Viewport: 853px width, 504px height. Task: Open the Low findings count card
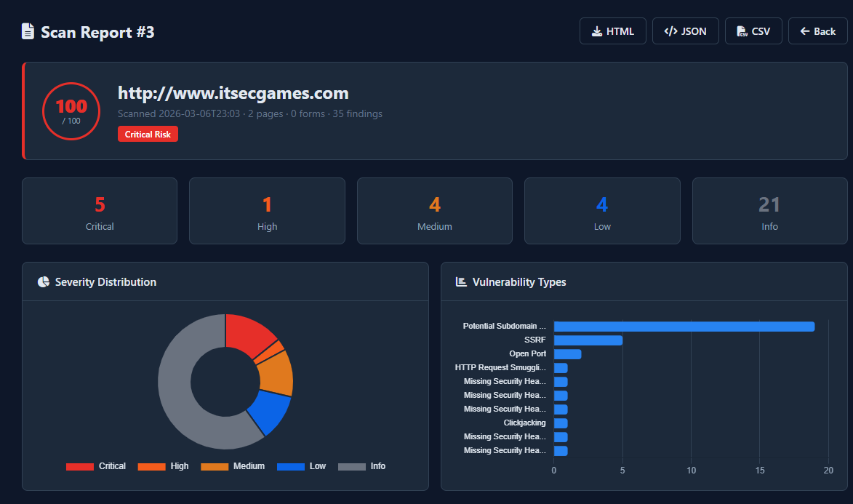[602, 211]
